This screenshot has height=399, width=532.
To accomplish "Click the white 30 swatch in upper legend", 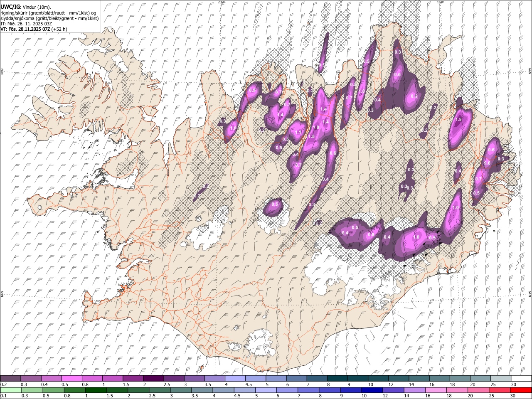I will coord(521,379).
